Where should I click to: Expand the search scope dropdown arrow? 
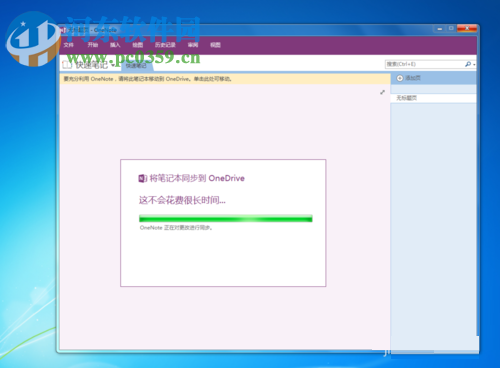(474, 64)
